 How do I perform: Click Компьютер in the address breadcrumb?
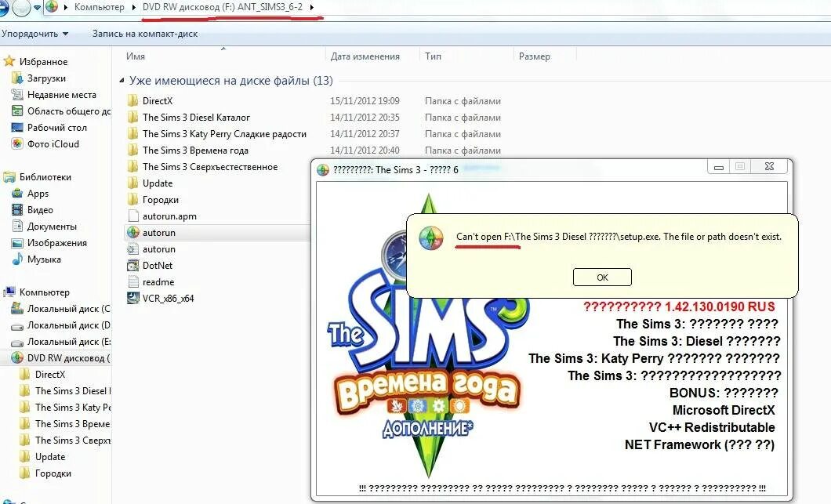point(99,7)
